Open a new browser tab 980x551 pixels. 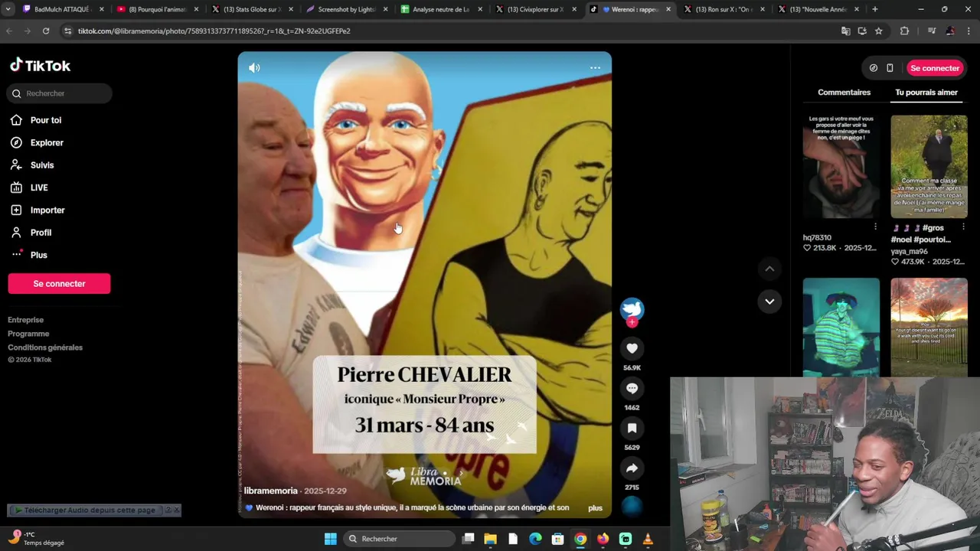pos(874,9)
